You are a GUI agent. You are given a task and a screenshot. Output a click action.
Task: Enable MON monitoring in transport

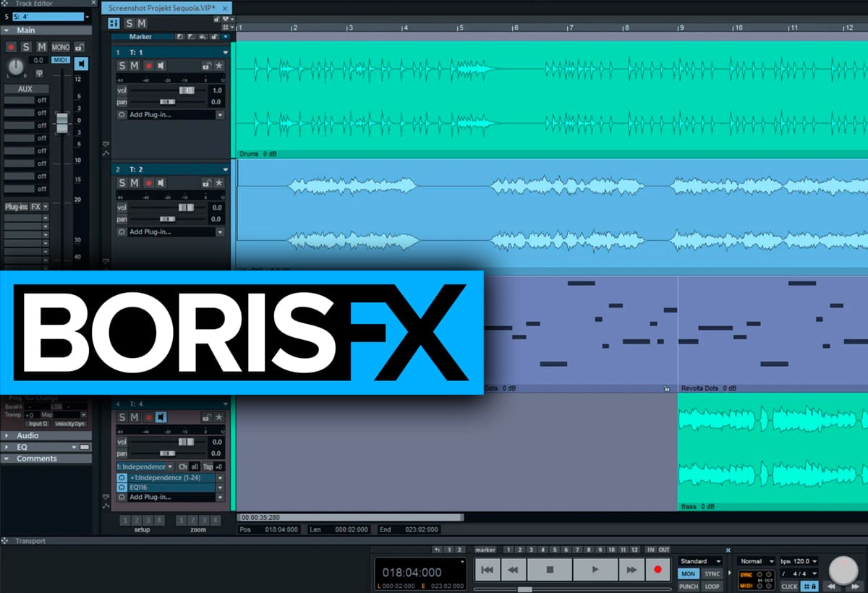[x=688, y=573]
